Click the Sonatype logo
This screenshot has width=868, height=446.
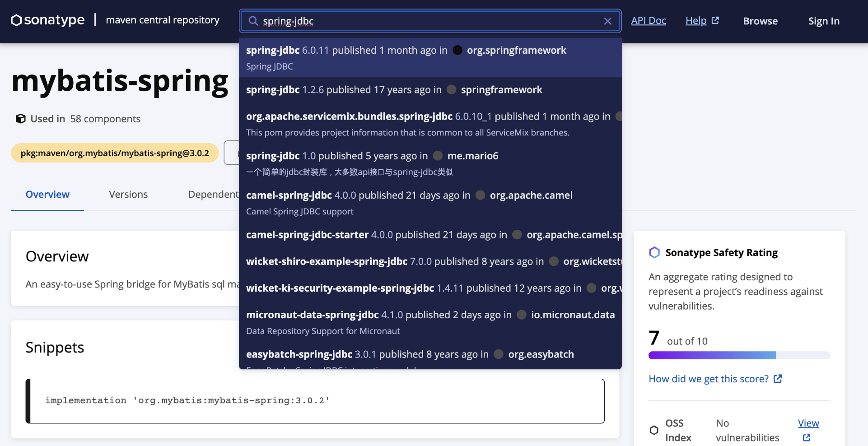pos(48,20)
